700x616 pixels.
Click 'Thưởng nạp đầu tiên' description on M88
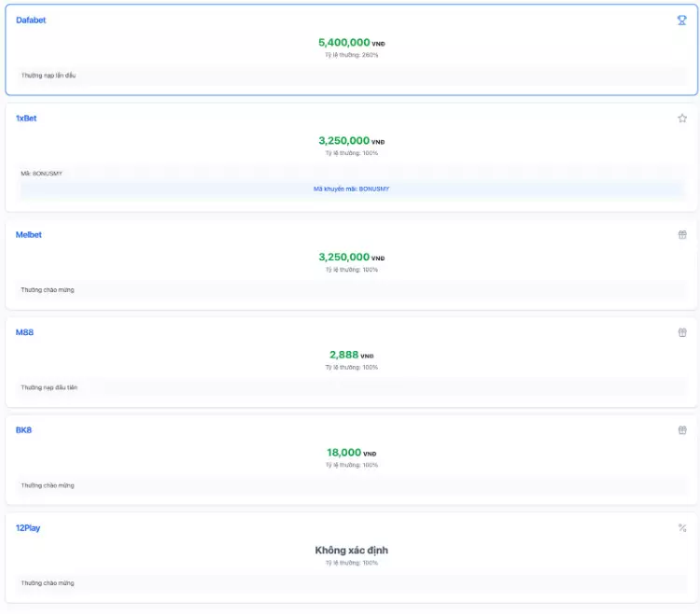click(49, 388)
